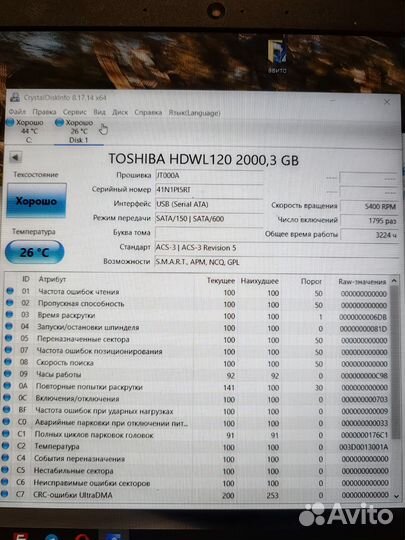Click the Интерфейс field USB (Serial ATA)
The height and width of the screenshot is (540, 405).
(x=209, y=204)
